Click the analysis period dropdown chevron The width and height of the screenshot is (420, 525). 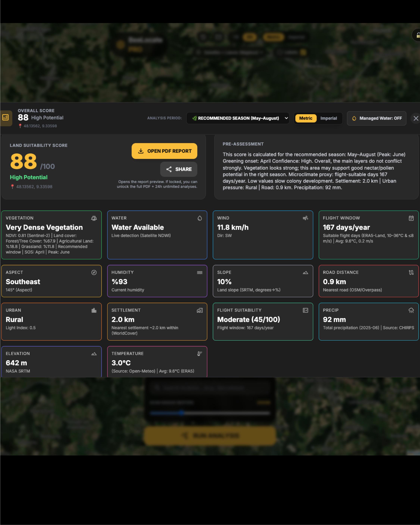pyautogui.click(x=286, y=118)
